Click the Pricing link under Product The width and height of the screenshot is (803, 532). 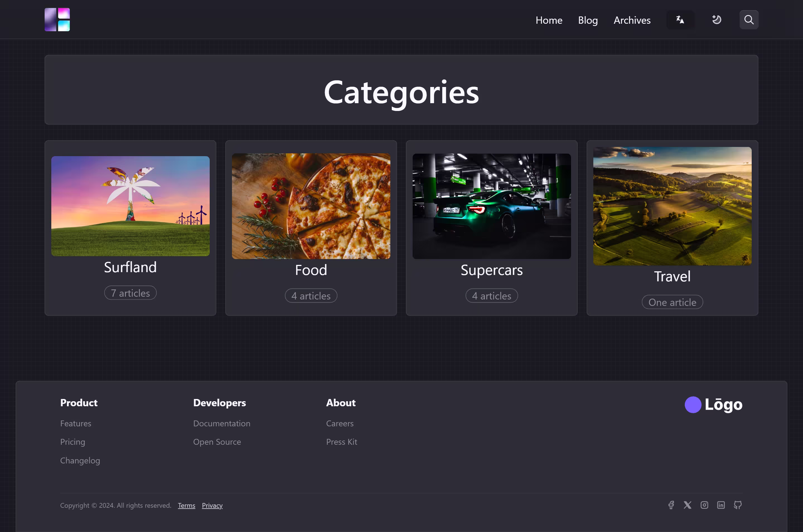(72, 442)
